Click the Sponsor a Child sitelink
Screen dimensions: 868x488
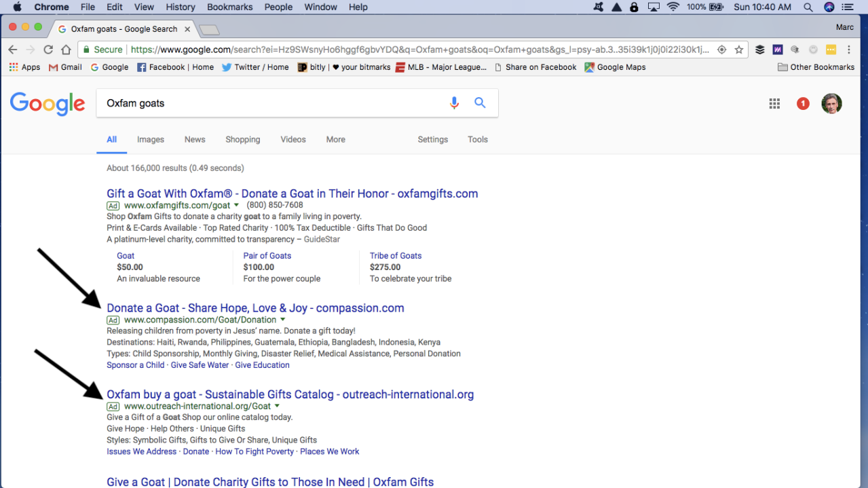[x=136, y=365]
